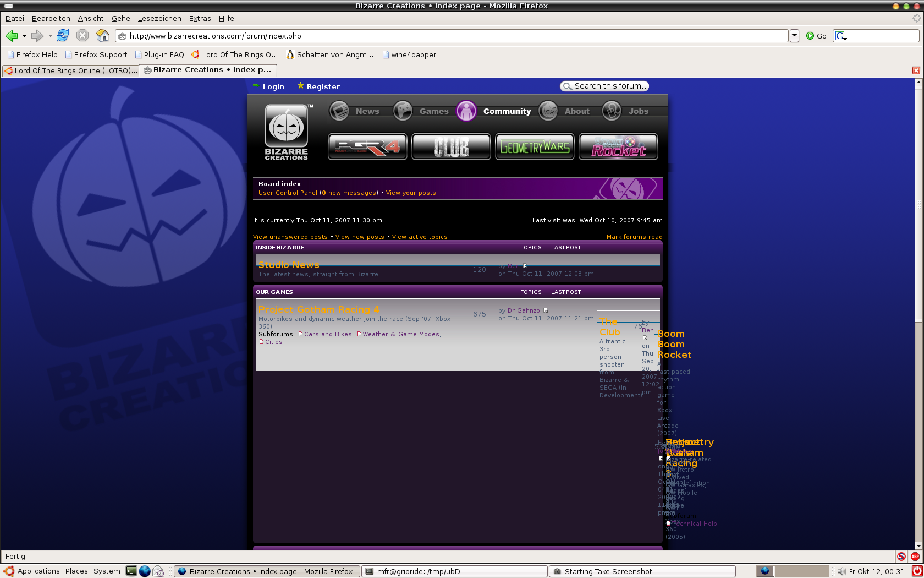Open Weather & Game Modes subforum
This screenshot has height=578, width=924.
(401, 334)
